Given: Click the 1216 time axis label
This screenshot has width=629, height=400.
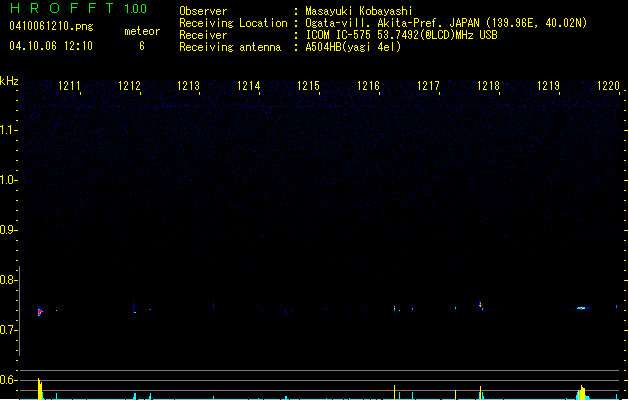Looking at the screenshot, I should tap(368, 86).
